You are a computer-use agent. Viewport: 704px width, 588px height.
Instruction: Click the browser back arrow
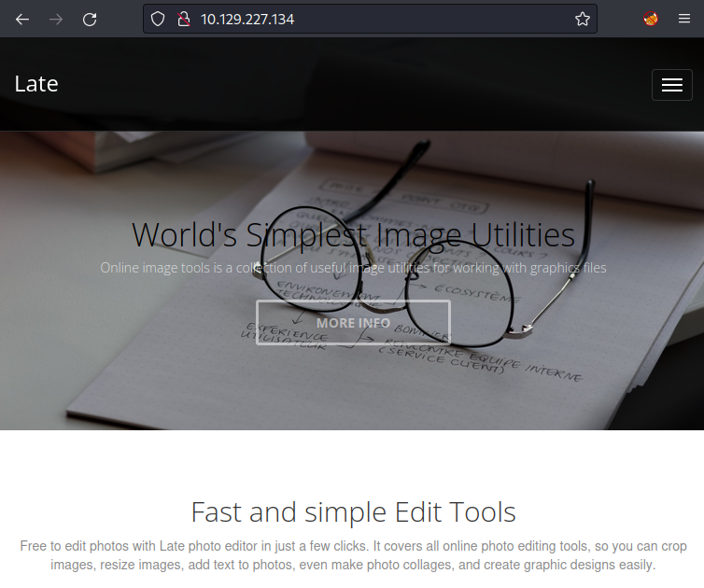click(22, 20)
